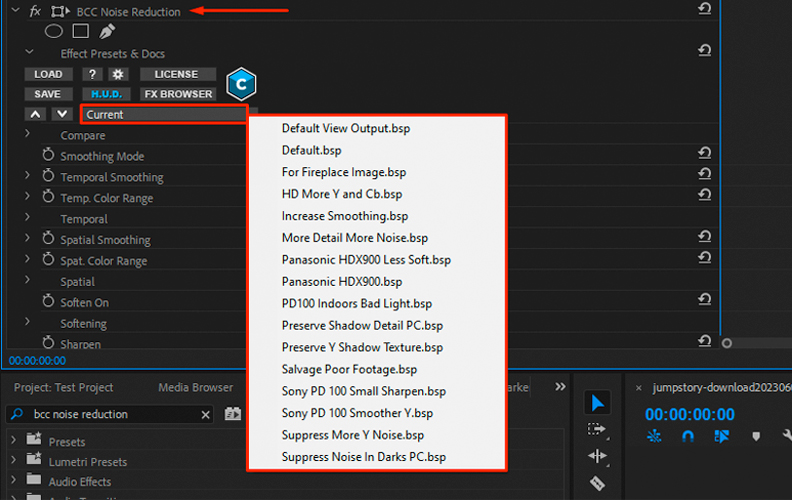Click the bcc noise reduction search field
This screenshot has height=500, width=792.
pyautogui.click(x=109, y=414)
